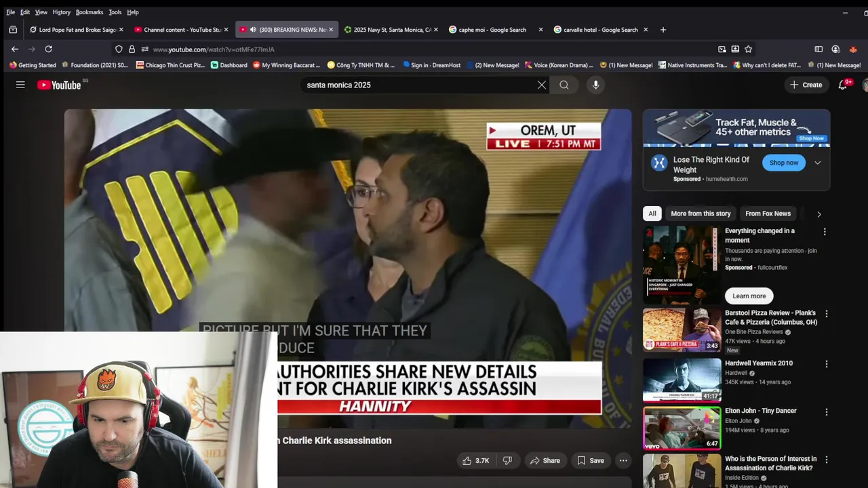Open Barstool Pizza Review thumbnail
Viewport: 868px width, 488px height.
click(682, 330)
